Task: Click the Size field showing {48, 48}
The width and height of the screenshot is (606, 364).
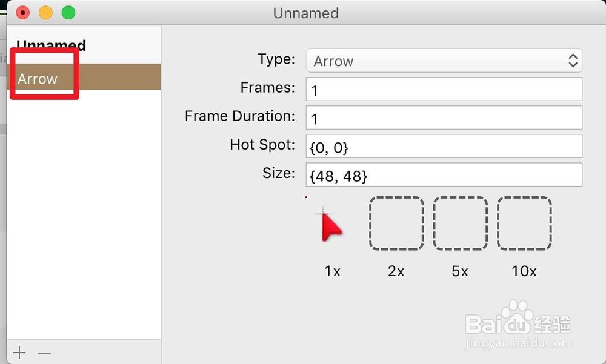Action: click(444, 175)
